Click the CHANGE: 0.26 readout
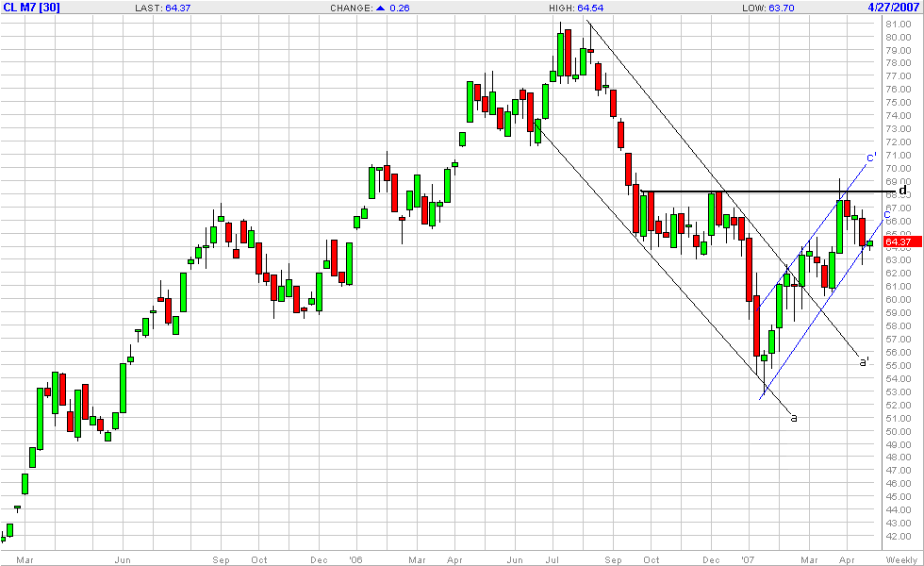 [x=370, y=8]
